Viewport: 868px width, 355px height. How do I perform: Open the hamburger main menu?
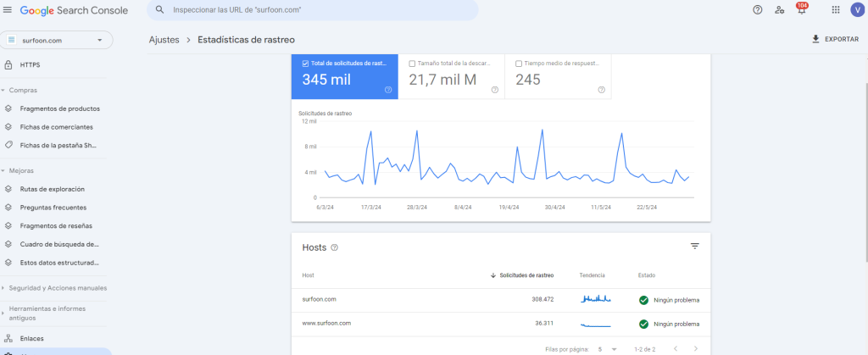click(8, 9)
